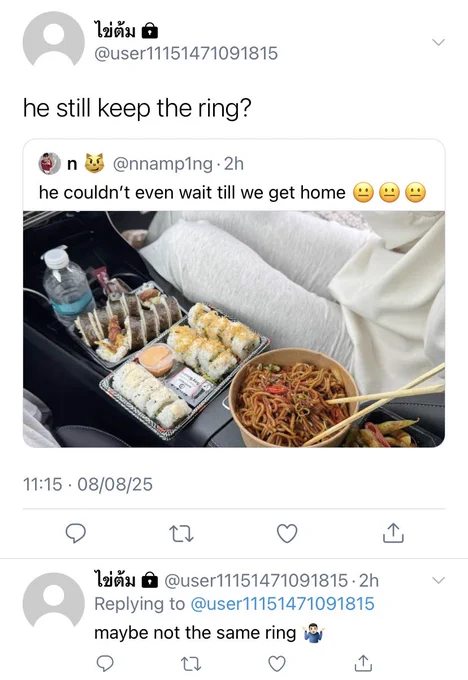468x680 pixels.
Task: Like the 'maybe not the same ring' reply
Action: [277, 664]
